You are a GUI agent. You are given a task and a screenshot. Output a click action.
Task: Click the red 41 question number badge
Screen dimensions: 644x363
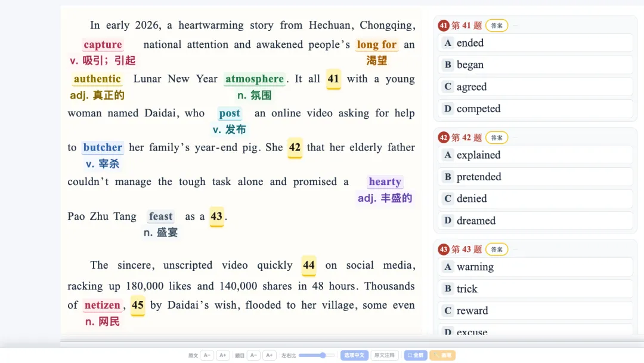(444, 26)
